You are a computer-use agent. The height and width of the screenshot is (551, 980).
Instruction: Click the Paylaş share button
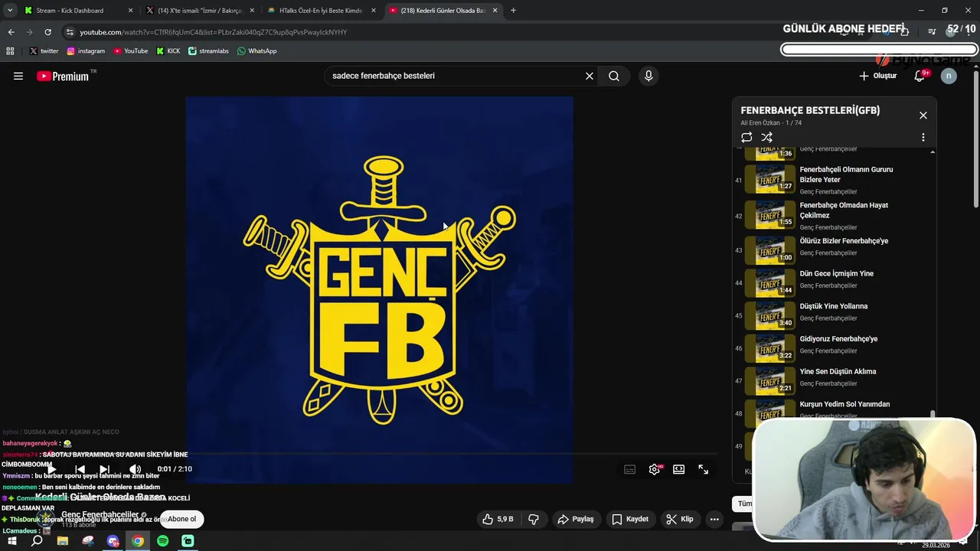click(x=576, y=519)
